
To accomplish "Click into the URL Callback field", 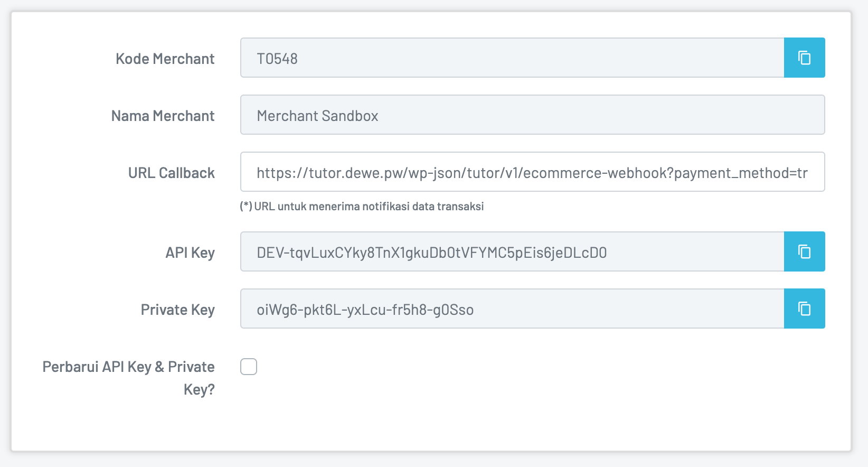I will pyautogui.click(x=532, y=172).
